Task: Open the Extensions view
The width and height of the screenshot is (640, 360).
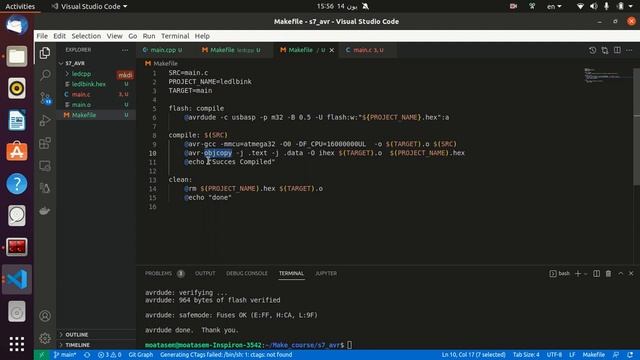Action: point(45,143)
